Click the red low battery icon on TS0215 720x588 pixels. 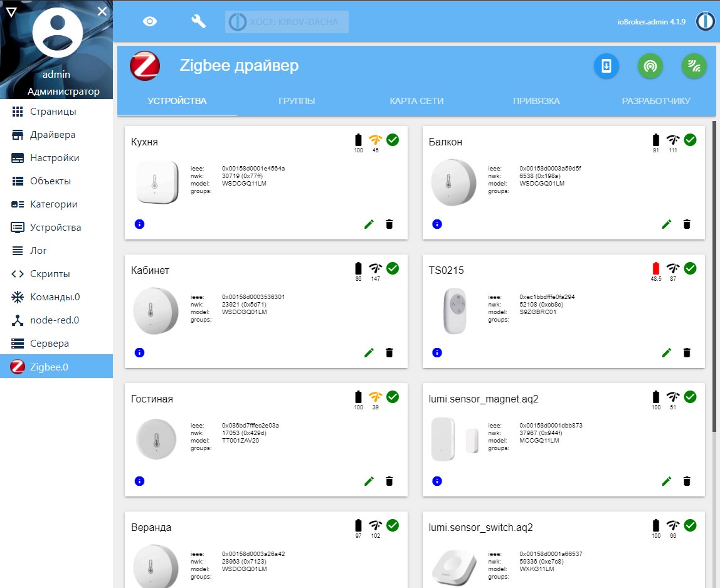(x=656, y=268)
